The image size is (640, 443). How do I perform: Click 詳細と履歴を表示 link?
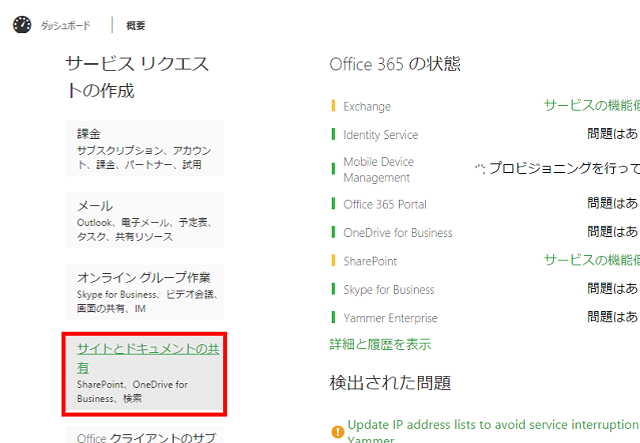point(380,344)
